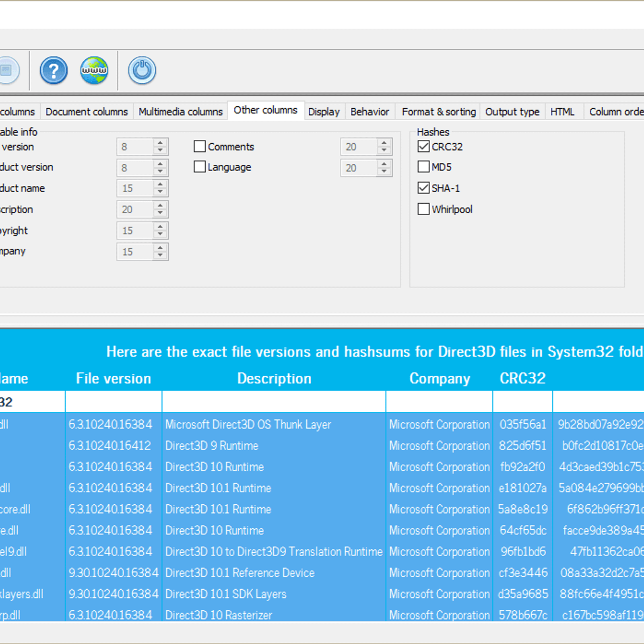Viewport: 644px width, 644px height.
Task: Click CRC32 value 035f56a1
Action: point(523,424)
